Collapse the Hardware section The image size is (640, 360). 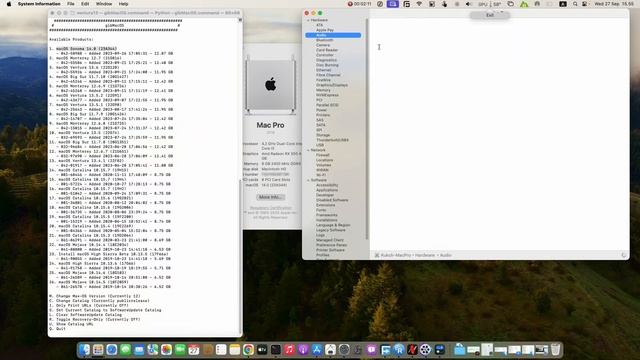tap(309, 20)
